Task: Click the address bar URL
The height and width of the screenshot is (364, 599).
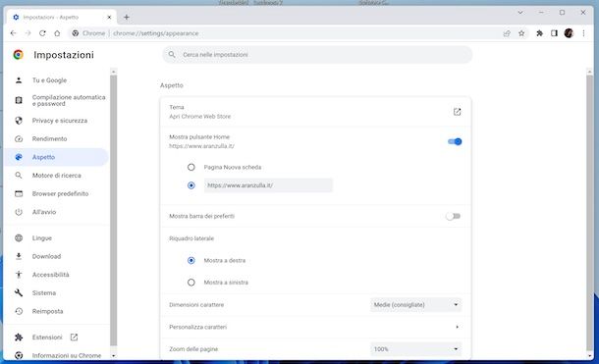Action: click(x=156, y=33)
